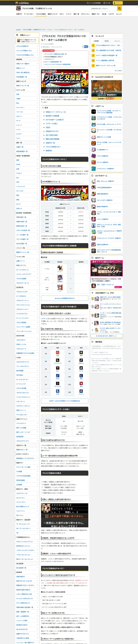Open 最強ランキング nav tab

[53, 14]
